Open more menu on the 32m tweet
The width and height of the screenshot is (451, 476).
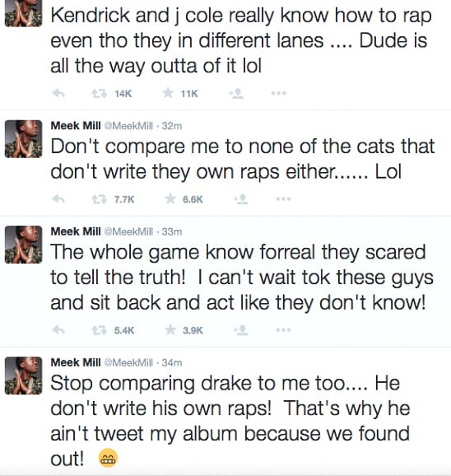[284, 199]
